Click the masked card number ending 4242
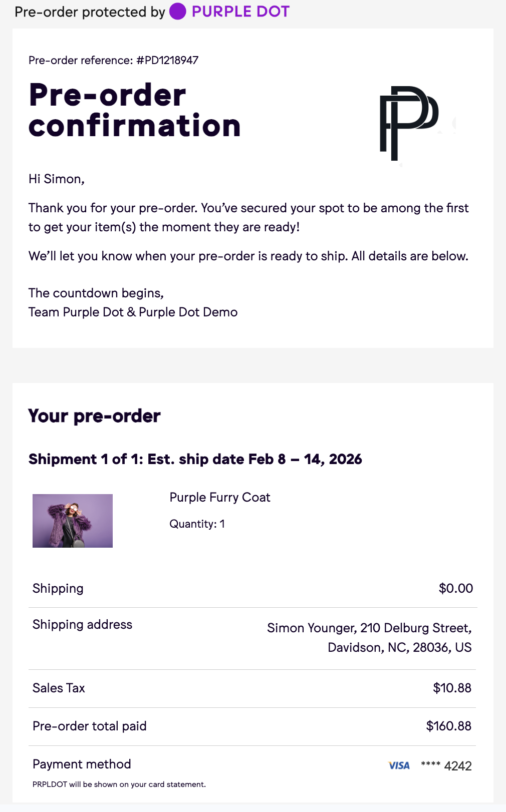This screenshot has width=506, height=812. pyautogui.click(x=446, y=765)
